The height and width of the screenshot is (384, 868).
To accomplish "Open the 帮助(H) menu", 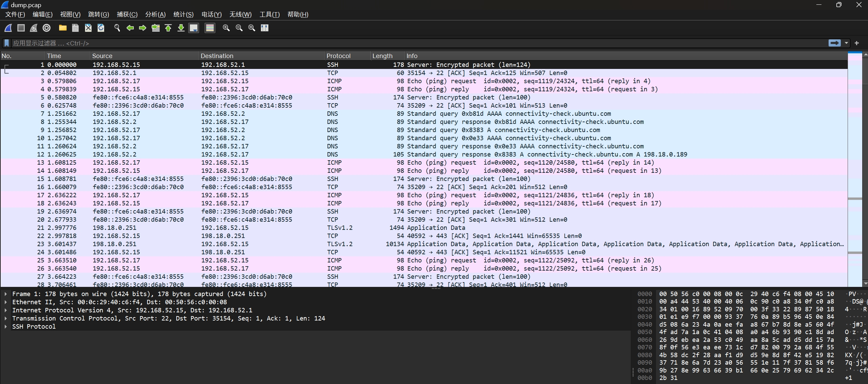I will tap(298, 14).
